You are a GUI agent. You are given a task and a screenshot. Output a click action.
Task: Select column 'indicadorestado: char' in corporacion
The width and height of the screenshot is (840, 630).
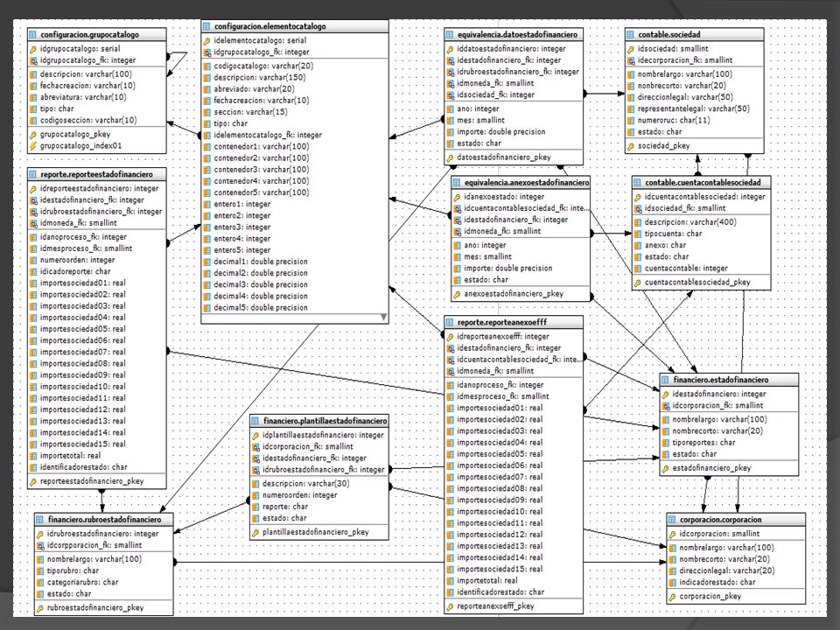pos(717,583)
